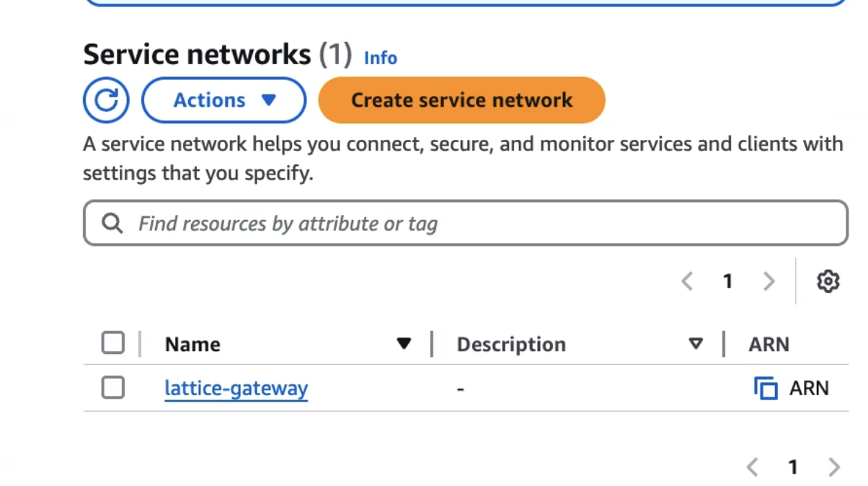Go to previous page in top pagination
Image resolution: width=868 pixels, height=486 pixels.
click(x=687, y=281)
